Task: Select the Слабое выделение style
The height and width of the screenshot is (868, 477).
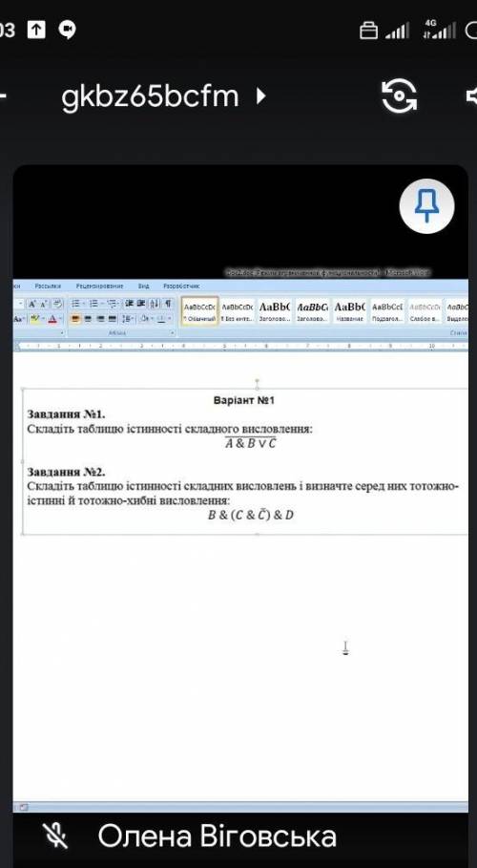Action: 425,312
